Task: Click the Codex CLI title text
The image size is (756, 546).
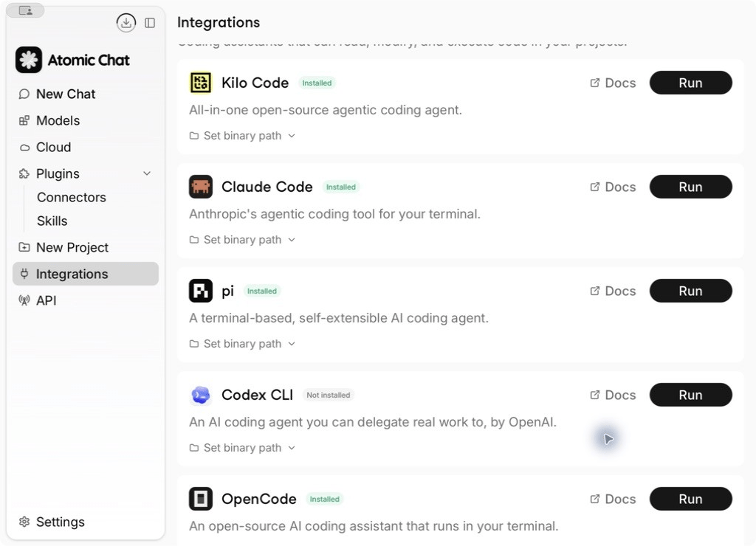Action: pyautogui.click(x=258, y=395)
